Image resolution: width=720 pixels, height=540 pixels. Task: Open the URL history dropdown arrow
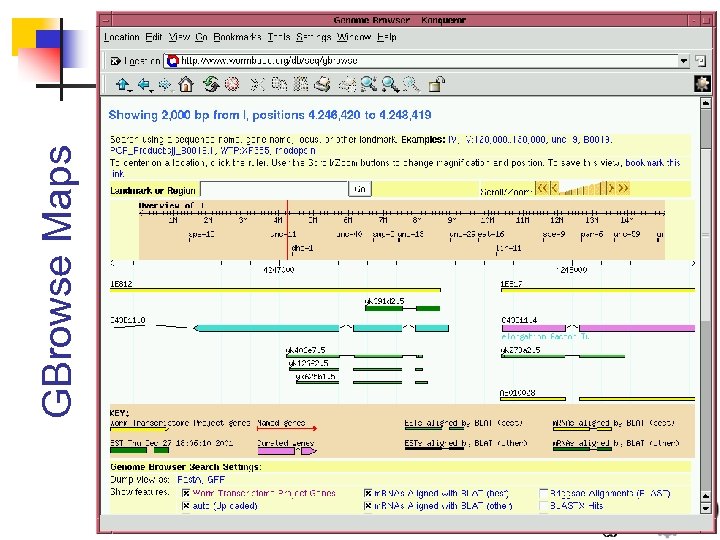point(684,61)
